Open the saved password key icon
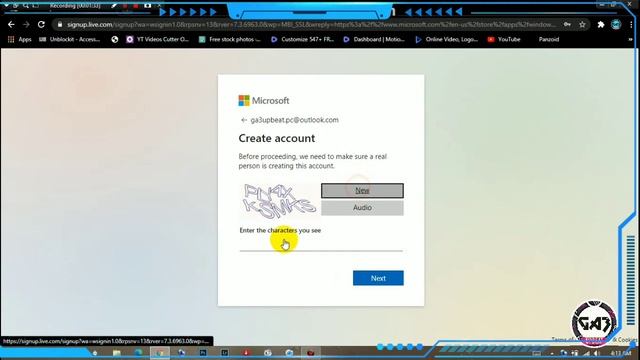This screenshot has width=640, height=360. coord(567,24)
